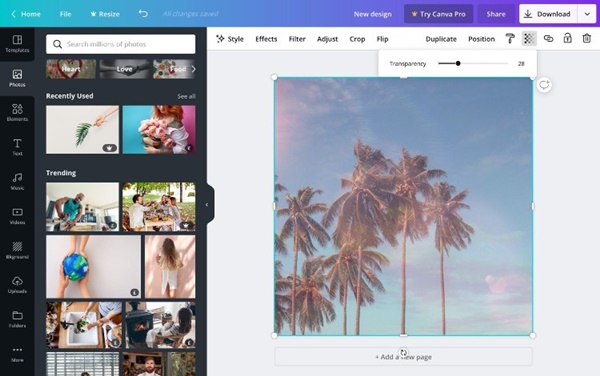Viewport: 600px width, 376px height.
Task: Select the hand holding palm leaf photo
Action: click(83, 130)
